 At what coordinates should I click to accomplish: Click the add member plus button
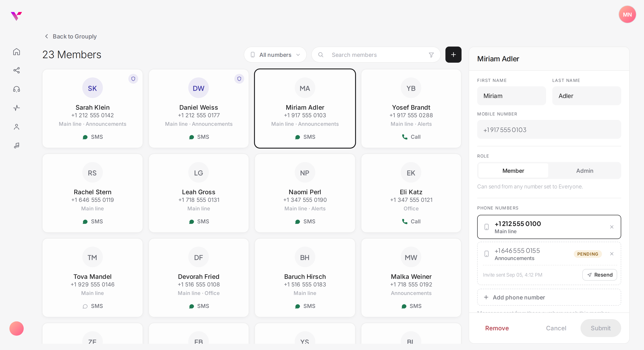[453, 55]
